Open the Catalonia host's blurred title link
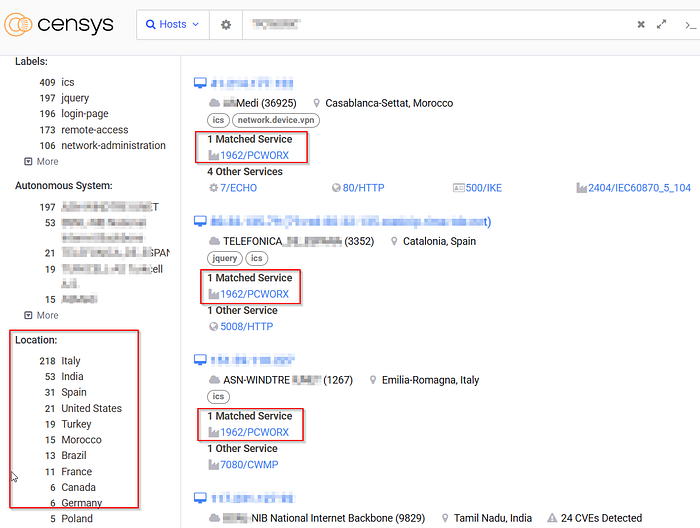This screenshot has width=700, height=528. pos(351,222)
